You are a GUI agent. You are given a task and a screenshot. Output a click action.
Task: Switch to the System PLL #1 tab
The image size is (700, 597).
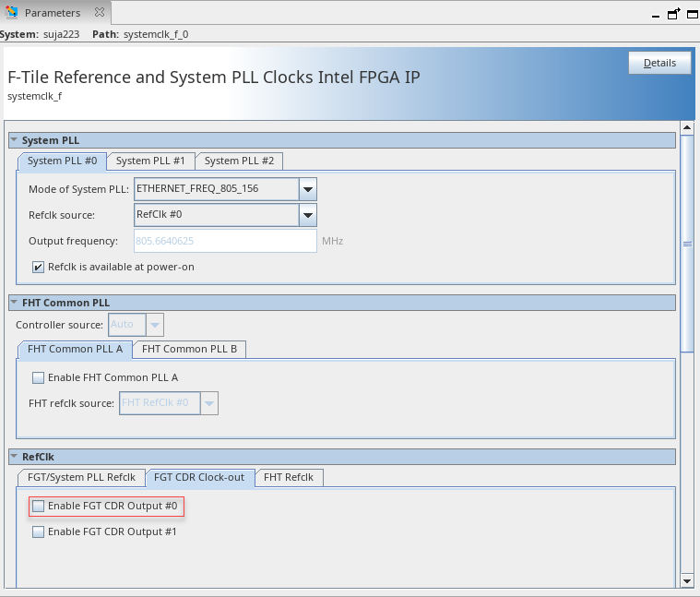click(x=150, y=161)
